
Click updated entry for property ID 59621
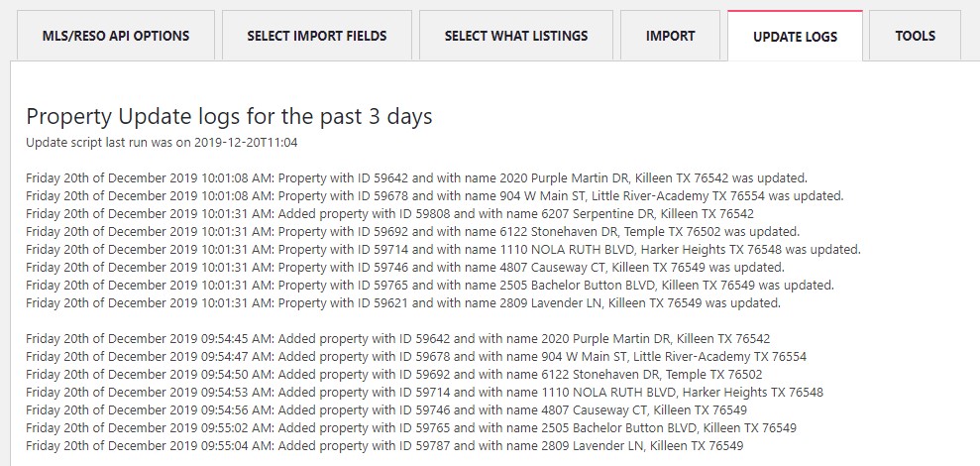point(403,303)
